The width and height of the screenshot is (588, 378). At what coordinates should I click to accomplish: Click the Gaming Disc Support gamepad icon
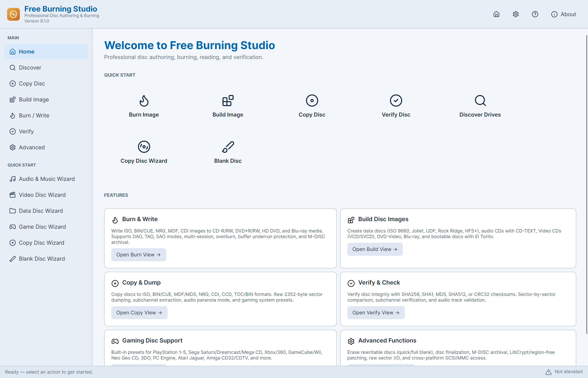[115, 341]
